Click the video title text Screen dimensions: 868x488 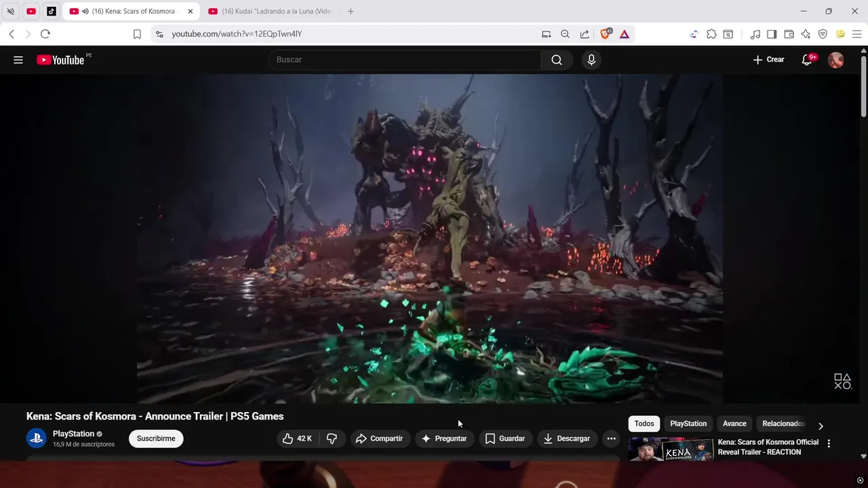(x=155, y=416)
